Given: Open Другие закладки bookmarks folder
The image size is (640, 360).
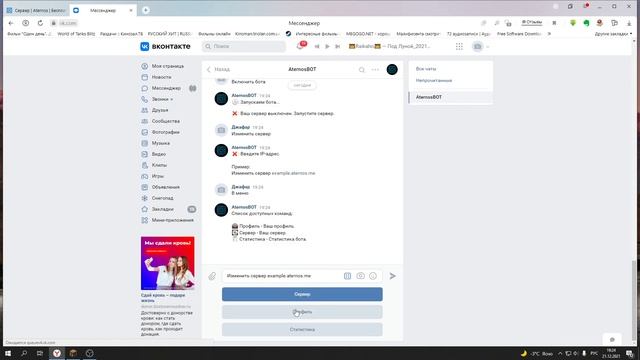Looking at the screenshot, I should click(613, 34).
